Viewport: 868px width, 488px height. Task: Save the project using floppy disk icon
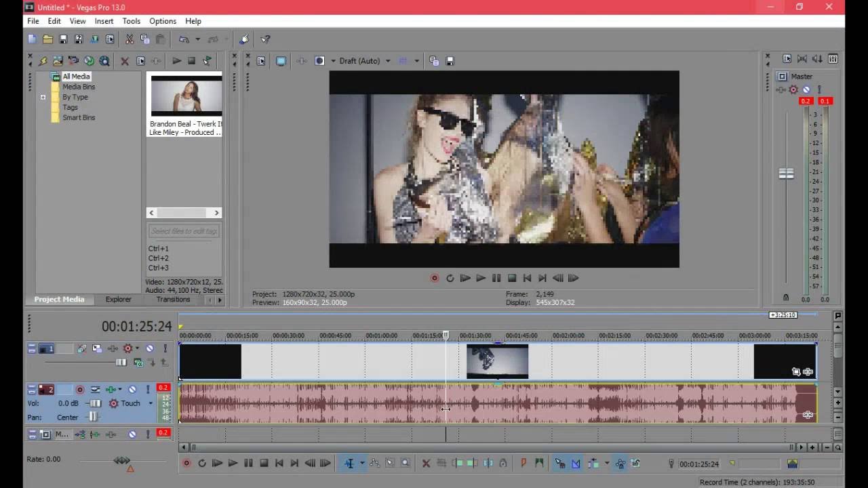pos(63,39)
